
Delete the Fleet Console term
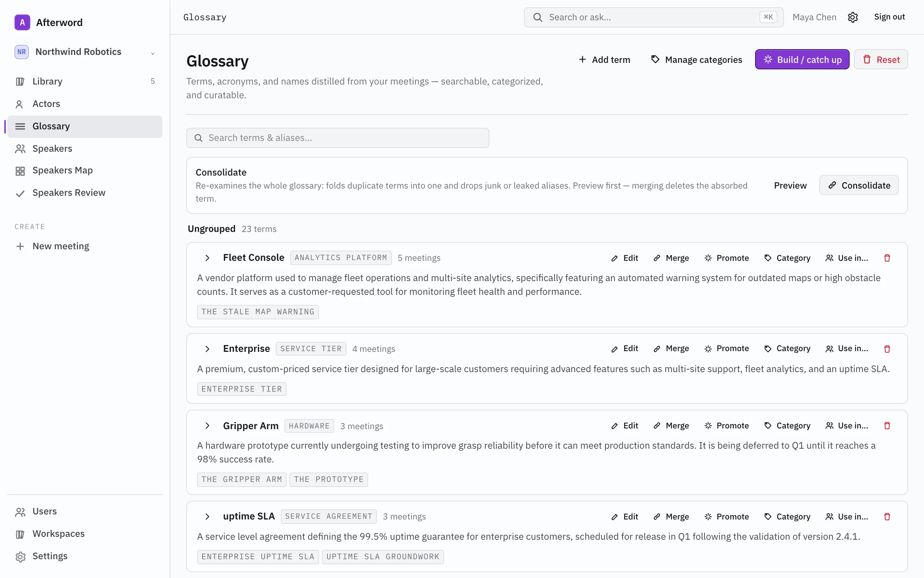(x=887, y=258)
